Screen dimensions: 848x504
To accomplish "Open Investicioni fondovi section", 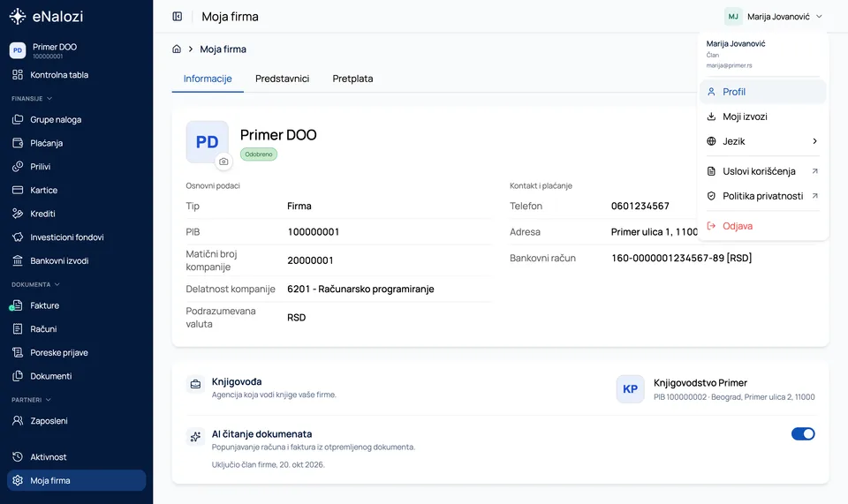I will pyautogui.click(x=76, y=237).
